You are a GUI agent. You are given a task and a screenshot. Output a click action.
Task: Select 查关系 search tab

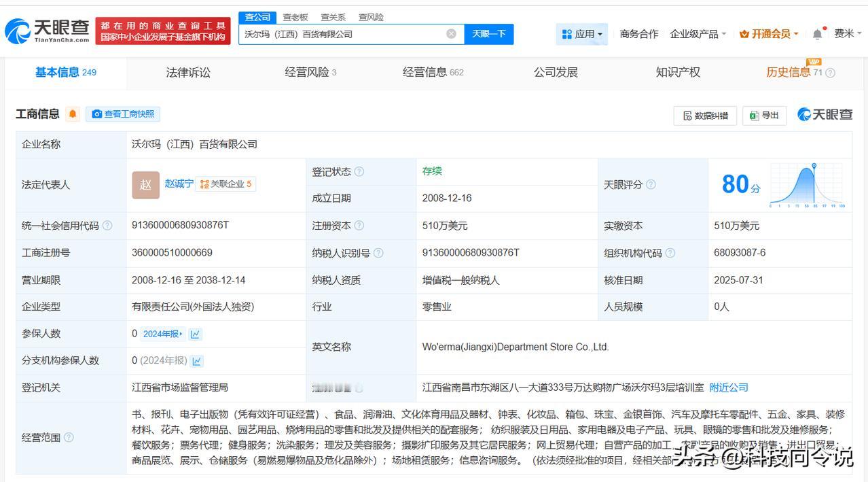coord(333,17)
